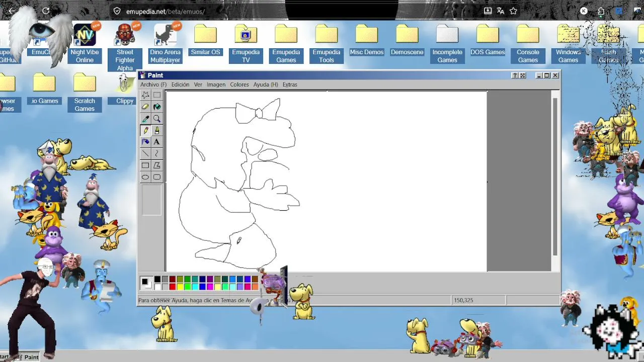Activate the Pick Color eyedropper tool
644x362 pixels.
[145, 119]
